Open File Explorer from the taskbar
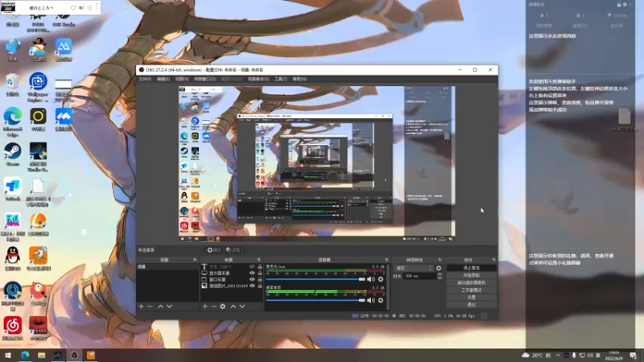The image size is (644, 362). [41, 355]
